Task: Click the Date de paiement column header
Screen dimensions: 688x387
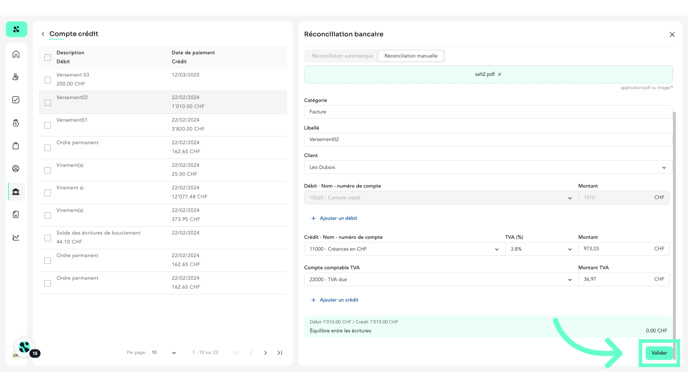Action: click(193, 53)
